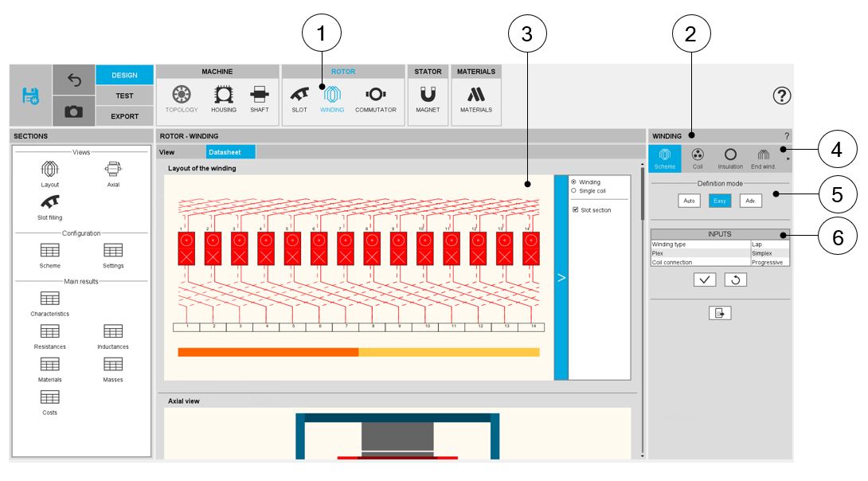Toggle the Slot section checkbox
This screenshot has width=868, height=481.
point(575,209)
